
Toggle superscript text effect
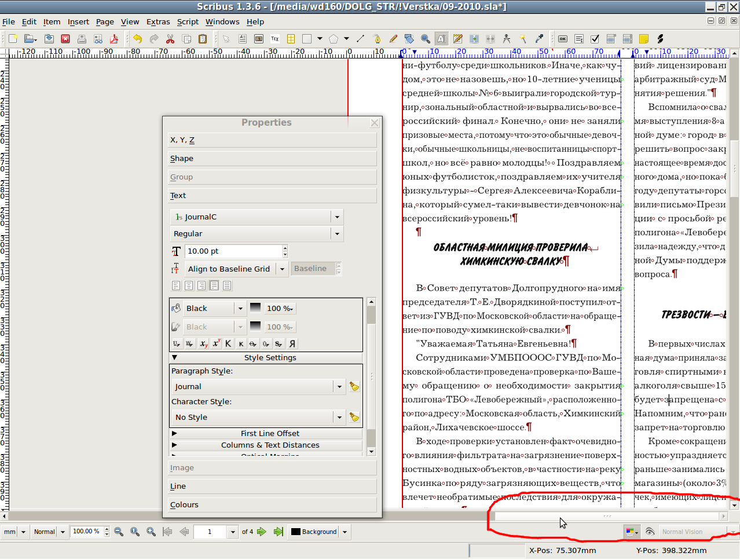pyautogui.click(x=216, y=343)
